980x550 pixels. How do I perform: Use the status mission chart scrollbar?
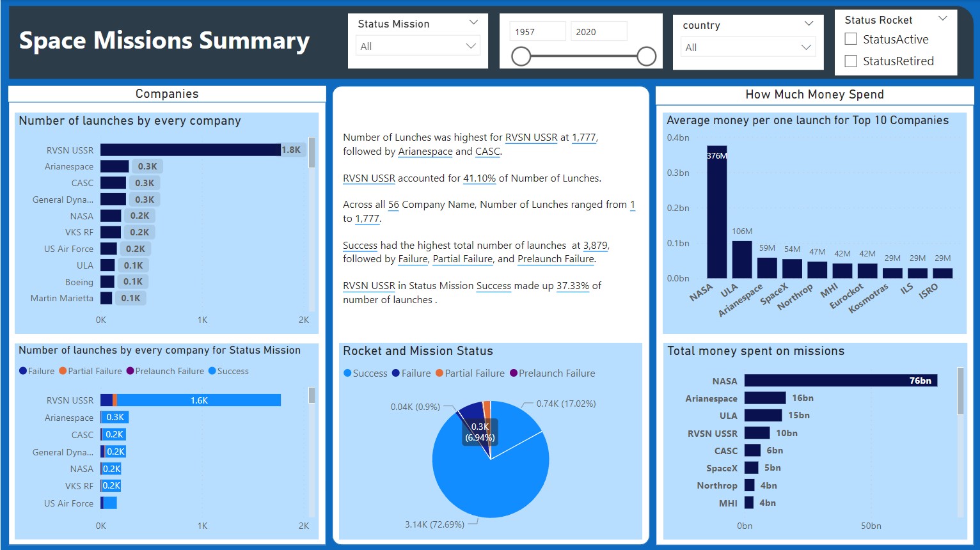click(x=312, y=395)
